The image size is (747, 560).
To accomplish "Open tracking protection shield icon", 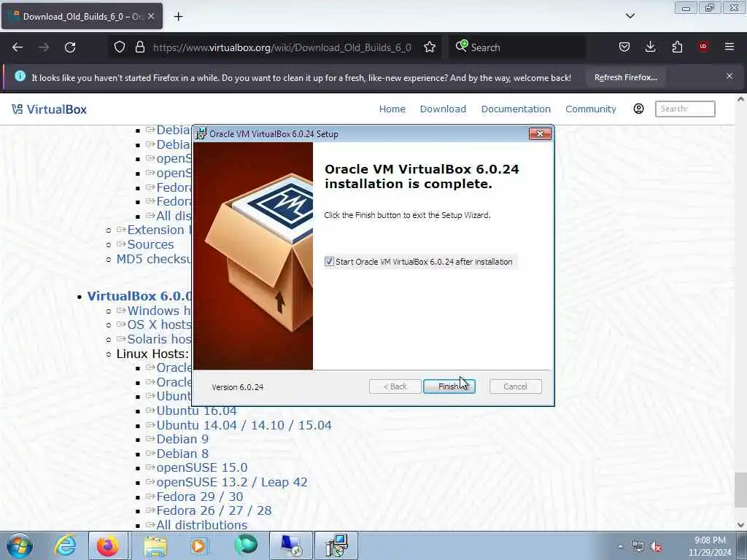I will tap(120, 47).
